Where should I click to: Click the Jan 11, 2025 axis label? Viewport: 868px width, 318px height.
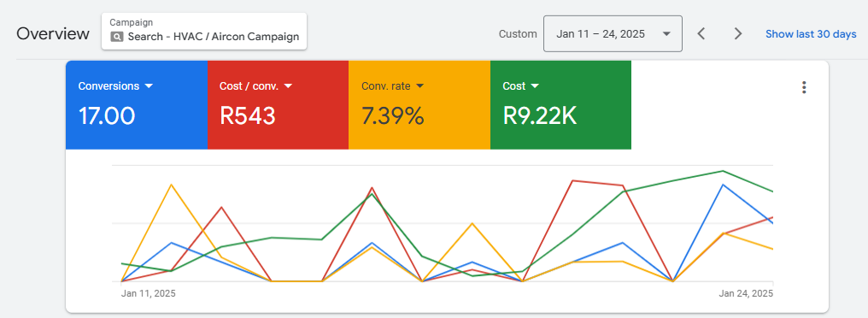(149, 293)
